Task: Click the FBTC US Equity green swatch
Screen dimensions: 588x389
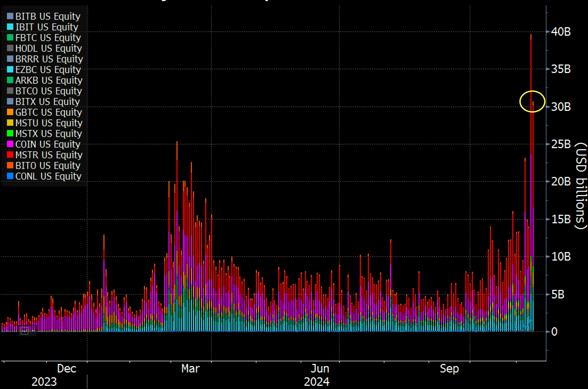Action: [x=10, y=37]
